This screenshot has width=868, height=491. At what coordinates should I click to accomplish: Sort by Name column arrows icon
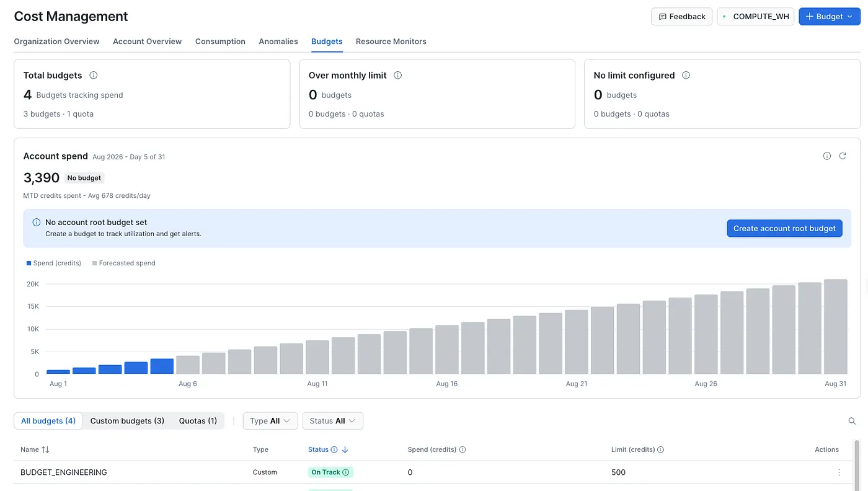point(45,449)
